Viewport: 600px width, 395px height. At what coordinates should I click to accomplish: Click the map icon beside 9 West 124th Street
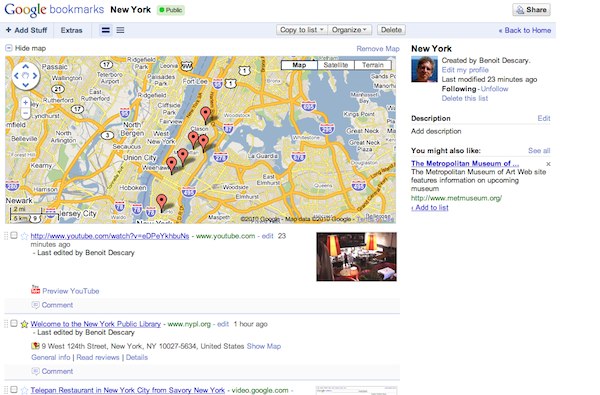[x=35, y=346]
